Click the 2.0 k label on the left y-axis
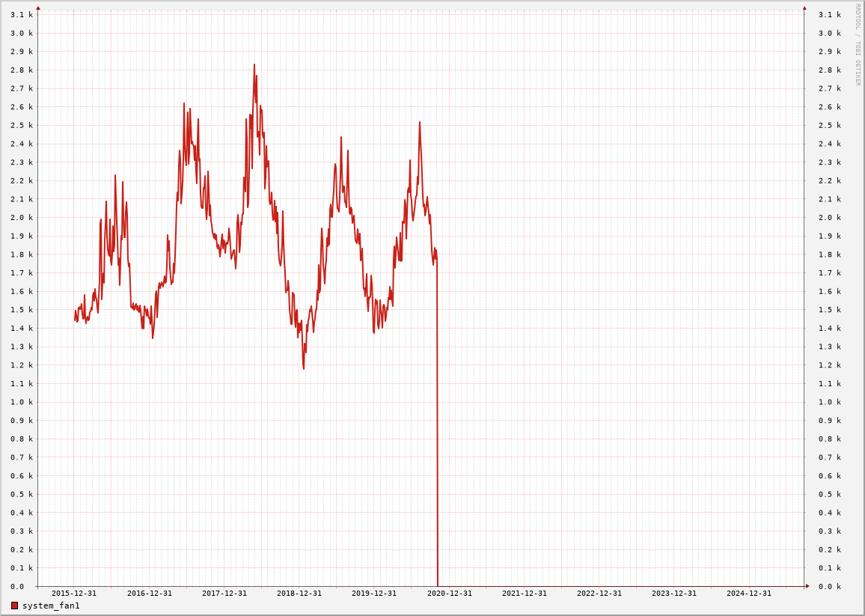The image size is (865, 616). click(x=22, y=218)
